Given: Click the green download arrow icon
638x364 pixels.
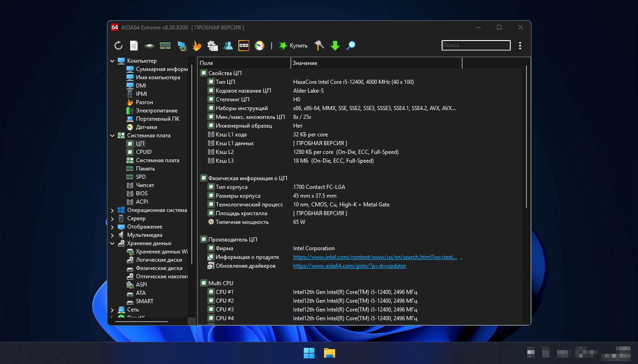Looking at the screenshot, I should tap(335, 45).
